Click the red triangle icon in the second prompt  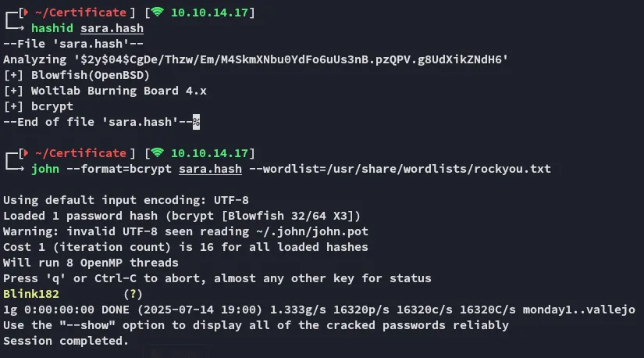[x=25, y=153]
